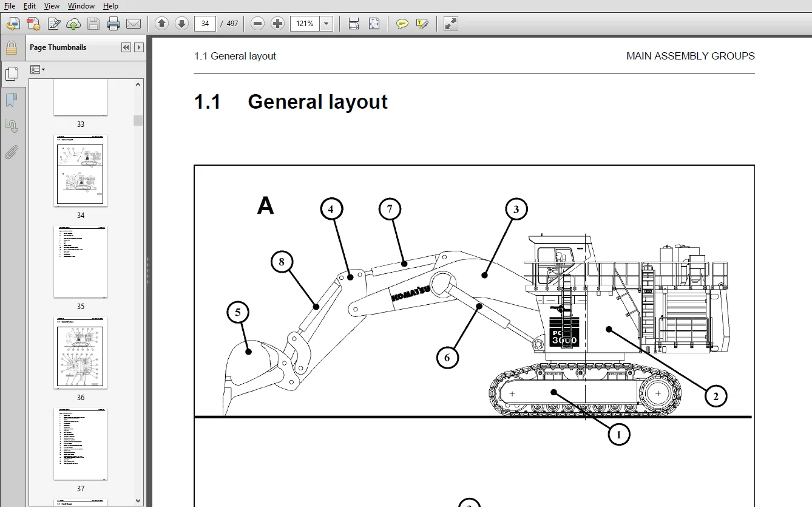Open the View menu
This screenshot has width=812, height=507.
(x=52, y=5)
